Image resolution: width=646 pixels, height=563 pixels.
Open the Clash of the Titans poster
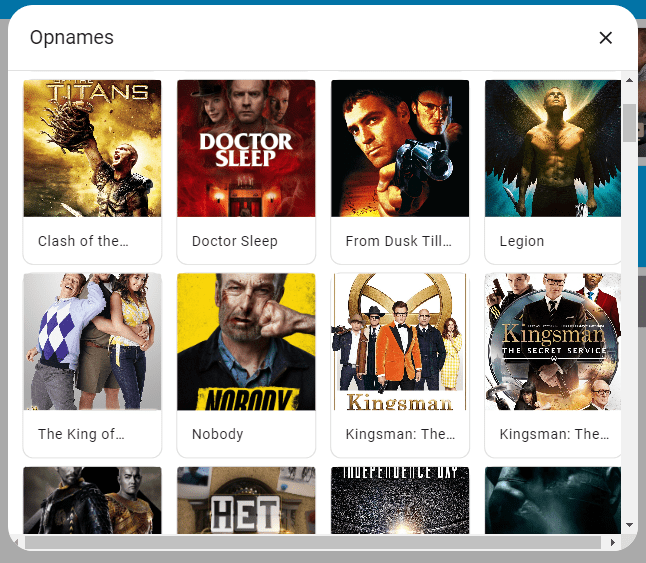pyautogui.click(x=92, y=148)
